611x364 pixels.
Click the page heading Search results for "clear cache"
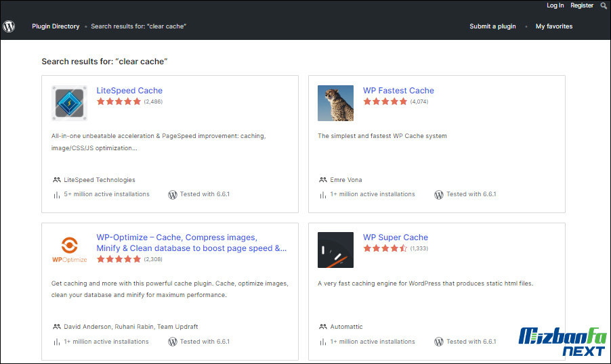104,62
